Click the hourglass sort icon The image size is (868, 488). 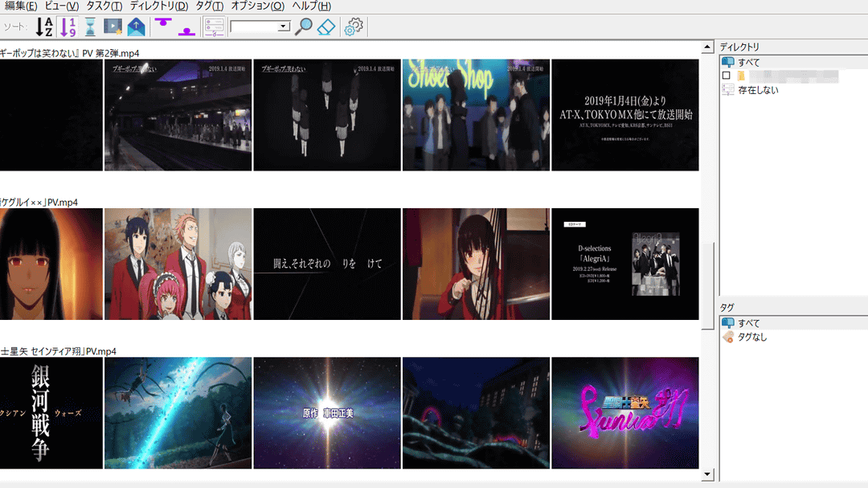(x=90, y=27)
